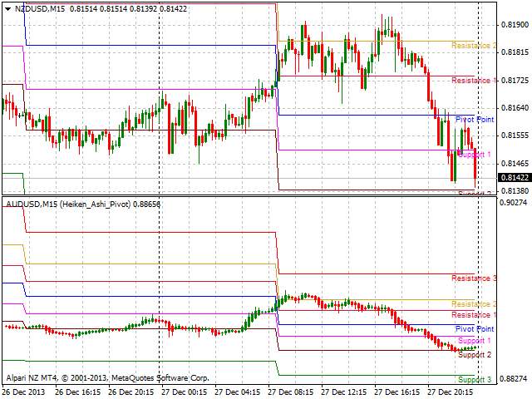Click the triangle marker beside NZDUSD,M15 title
The height and width of the screenshot is (399, 532).
(8, 8)
